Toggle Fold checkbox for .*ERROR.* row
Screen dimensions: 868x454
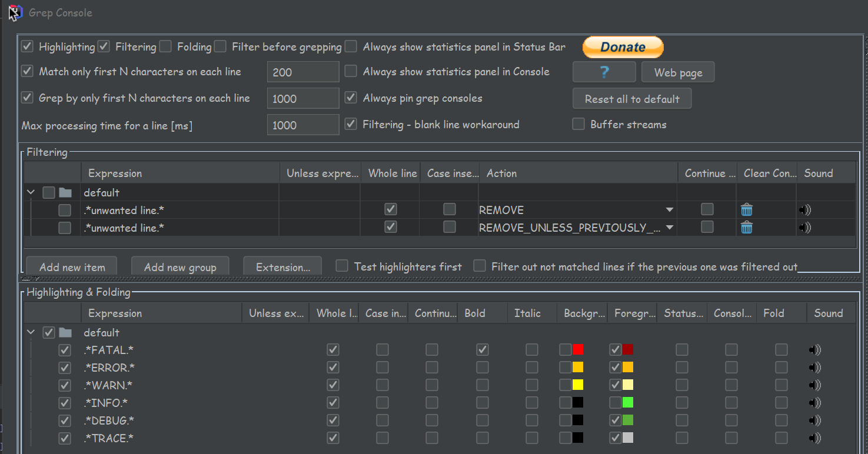click(x=781, y=368)
